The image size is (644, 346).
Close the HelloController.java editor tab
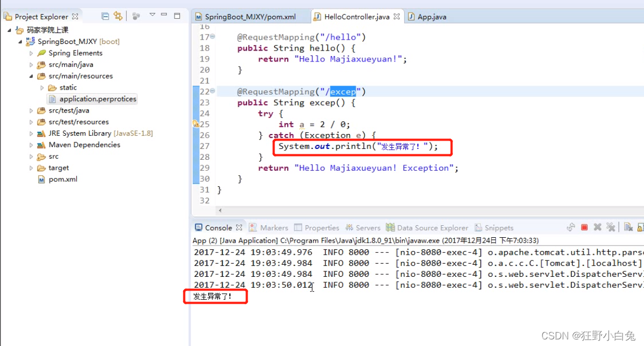click(396, 17)
